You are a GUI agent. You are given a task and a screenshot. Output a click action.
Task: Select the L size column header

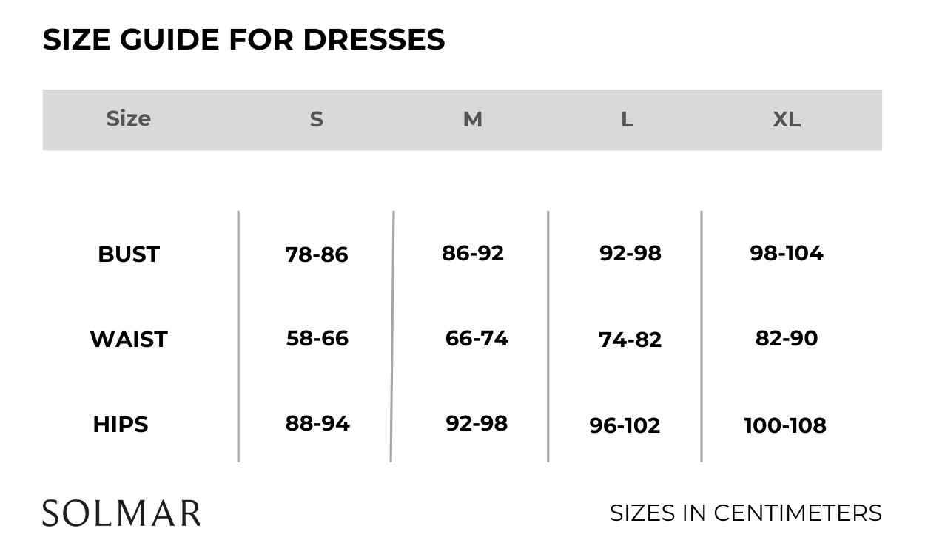point(627,120)
